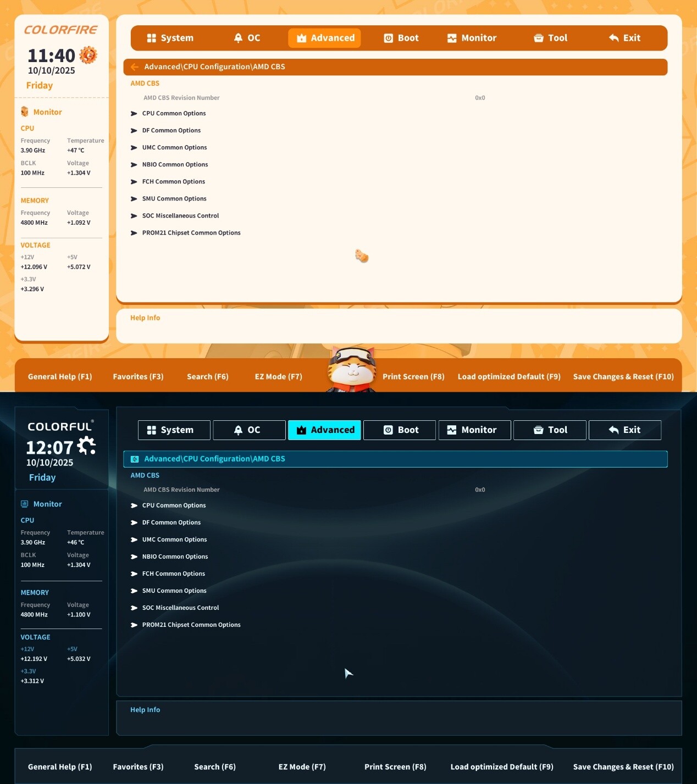
Task: Click back icon in blue breadcrumb bar
Action: coord(135,459)
